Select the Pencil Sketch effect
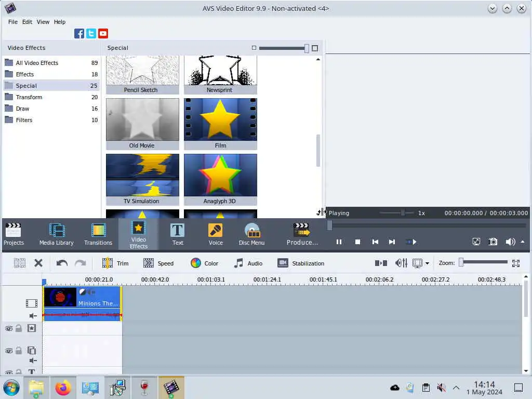The width and height of the screenshot is (532, 399). click(142, 75)
